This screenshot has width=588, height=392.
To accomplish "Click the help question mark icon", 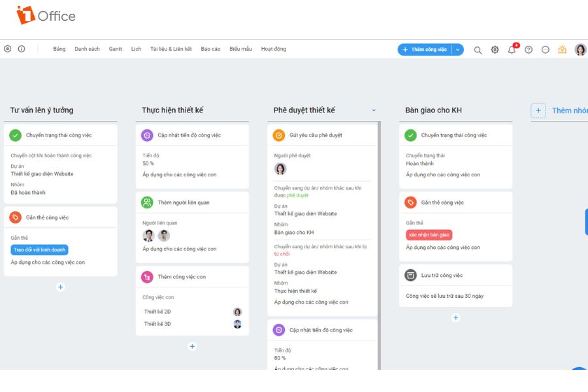I will pyautogui.click(x=529, y=50).
